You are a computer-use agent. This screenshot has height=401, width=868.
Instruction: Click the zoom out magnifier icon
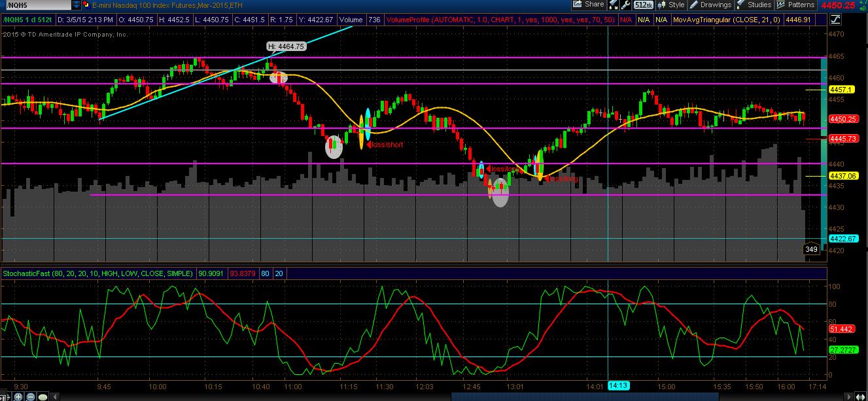(31, 396)
